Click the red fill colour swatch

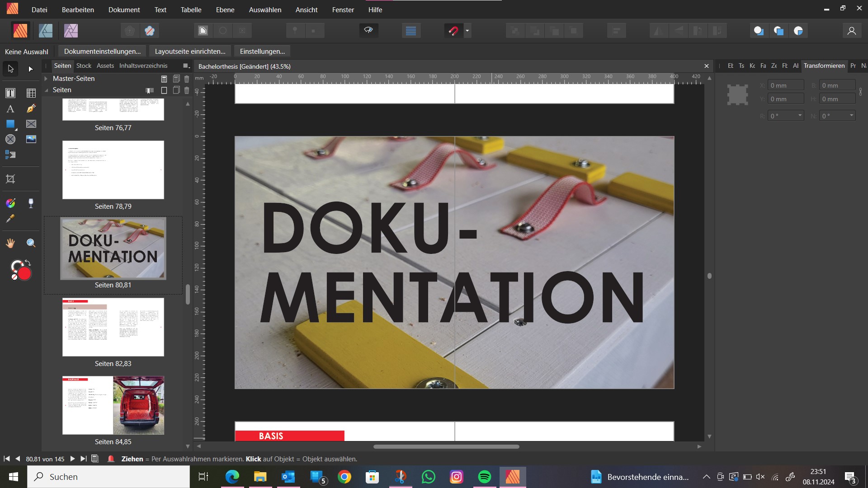point(24,274)
